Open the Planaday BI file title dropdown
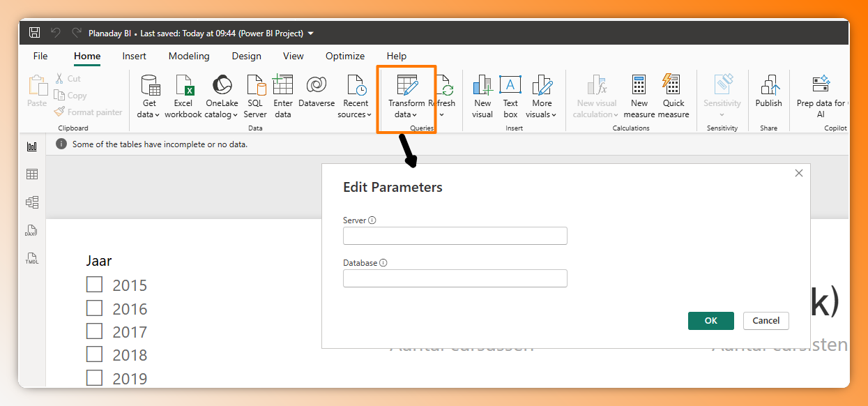This screenshot has width=868, height=406. coord(310,33)
